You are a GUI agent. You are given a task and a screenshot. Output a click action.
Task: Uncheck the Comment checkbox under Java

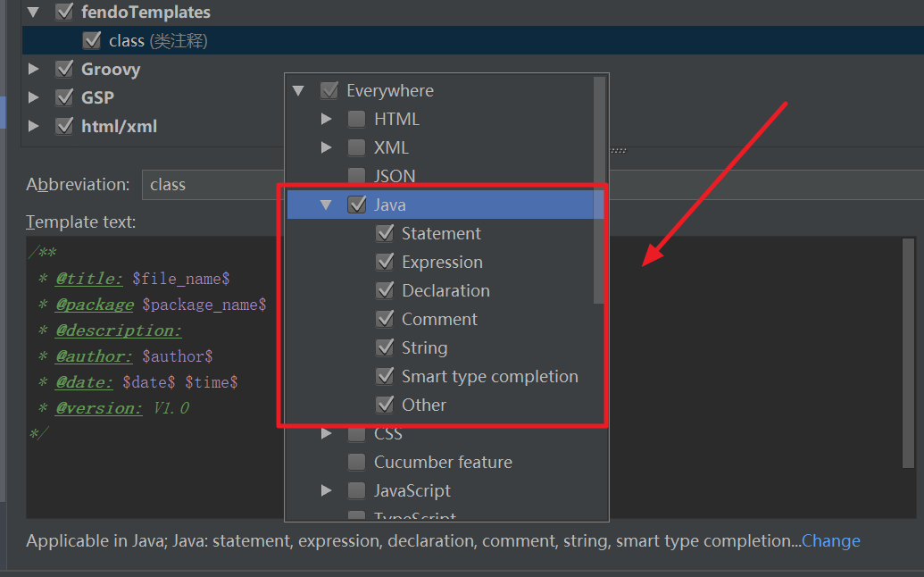(x=385, y=319)
